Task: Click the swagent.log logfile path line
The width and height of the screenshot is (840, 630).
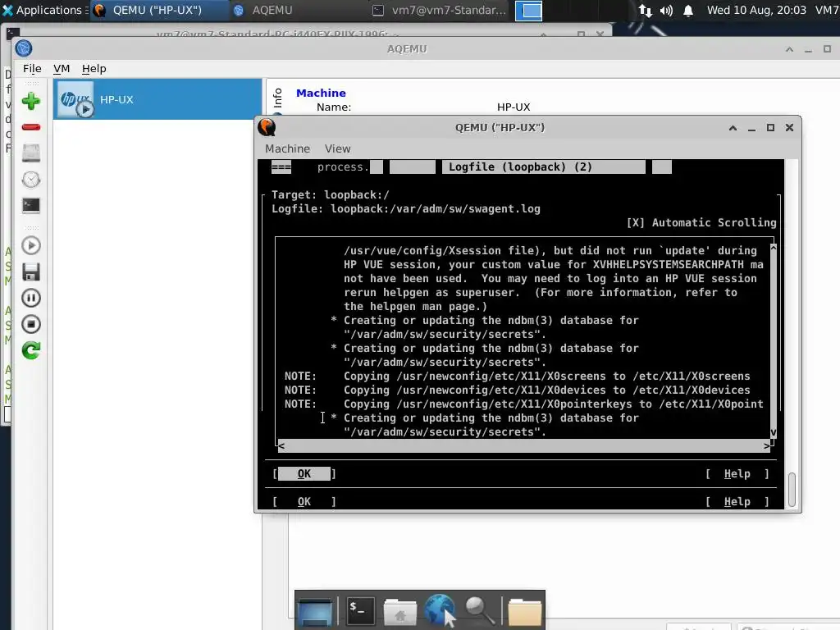Action: pos(406,209)
